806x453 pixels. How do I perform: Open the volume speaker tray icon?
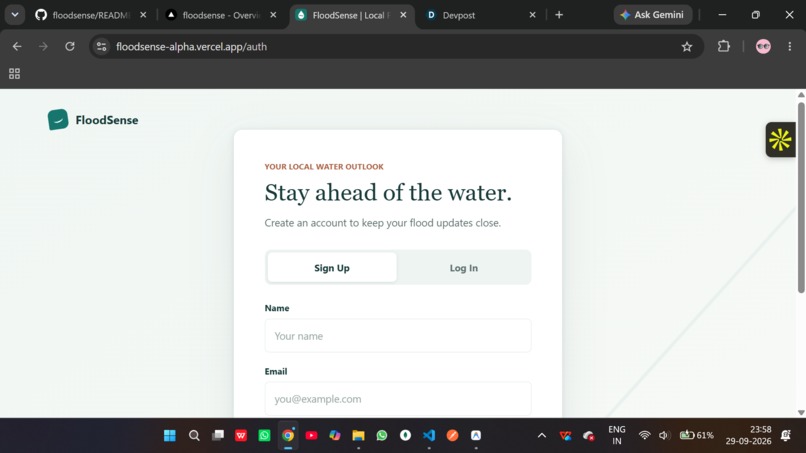(x=664, y=436)
